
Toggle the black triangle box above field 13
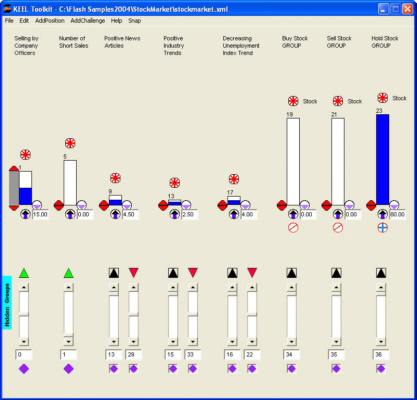tap(114, 273)
